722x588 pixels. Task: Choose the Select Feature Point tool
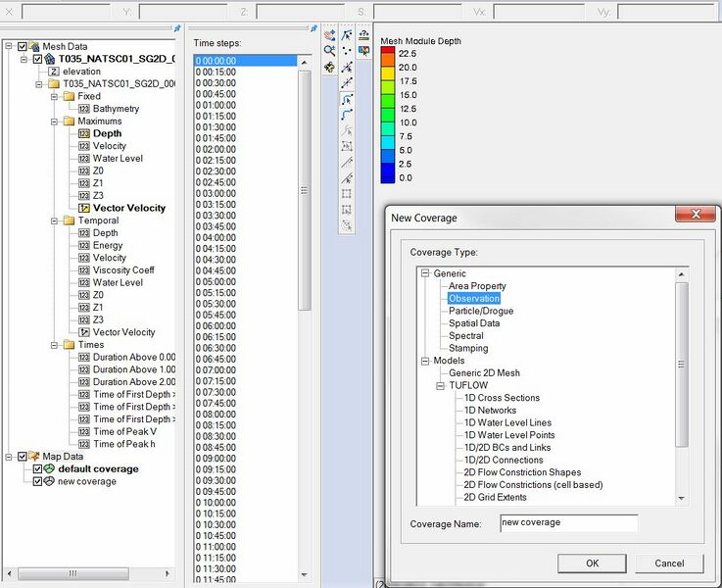click(x=347, y=35)
